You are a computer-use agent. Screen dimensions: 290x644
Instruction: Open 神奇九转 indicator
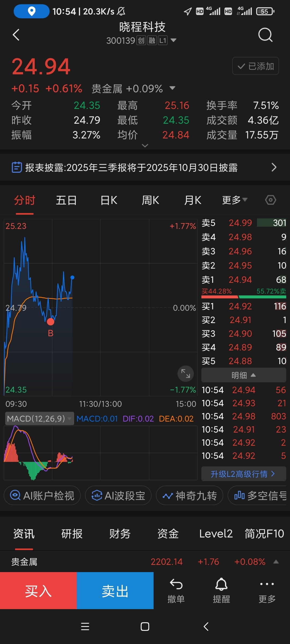point(190,495)
